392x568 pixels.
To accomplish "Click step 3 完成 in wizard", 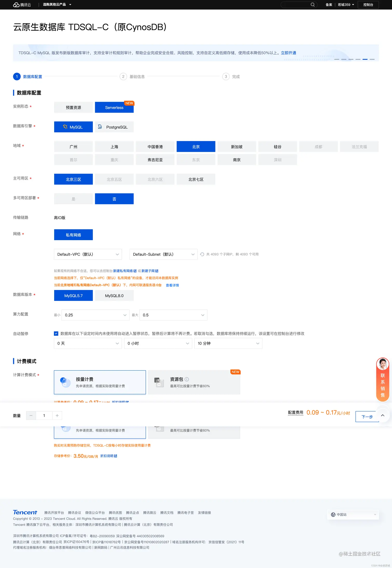I will tap(231, 77).
